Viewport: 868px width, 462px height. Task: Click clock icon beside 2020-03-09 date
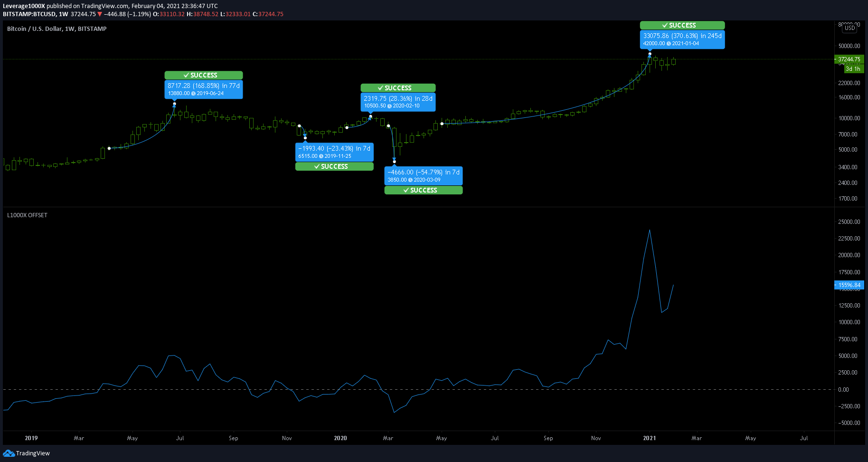[x=410, y=180]
